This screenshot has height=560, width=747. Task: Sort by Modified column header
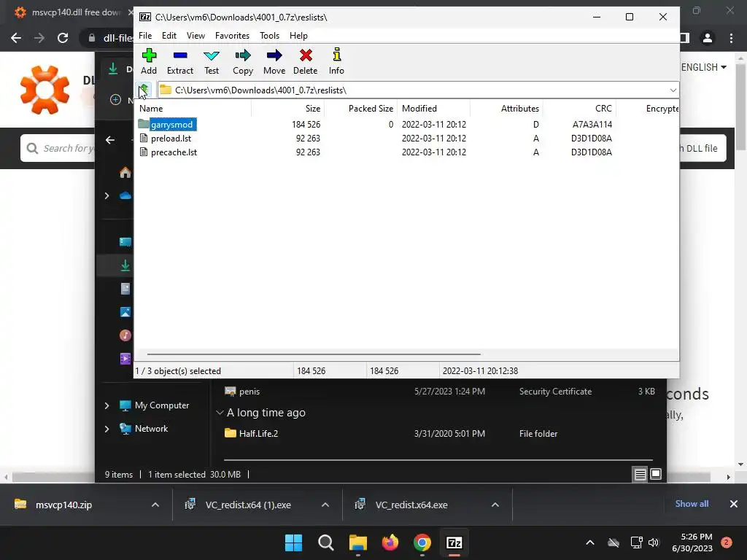[x=433, y=109]
